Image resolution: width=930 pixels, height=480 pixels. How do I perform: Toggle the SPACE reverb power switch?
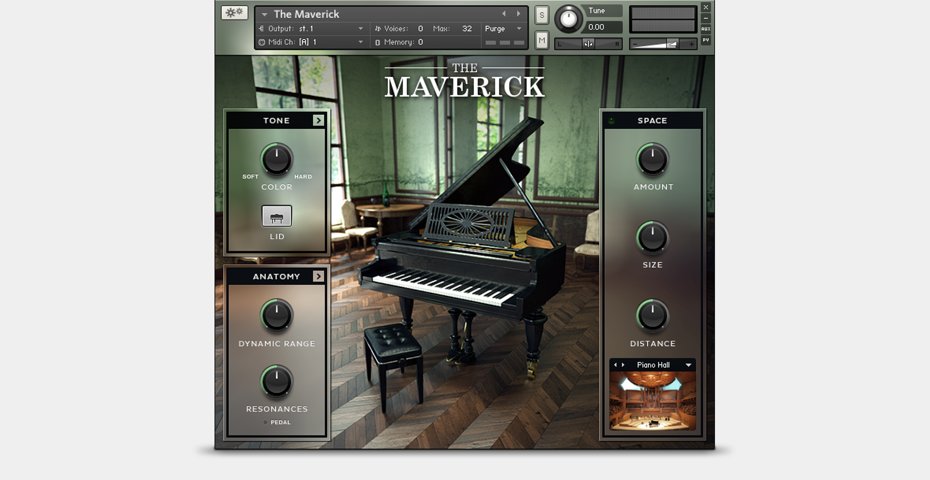pos(612,121)
